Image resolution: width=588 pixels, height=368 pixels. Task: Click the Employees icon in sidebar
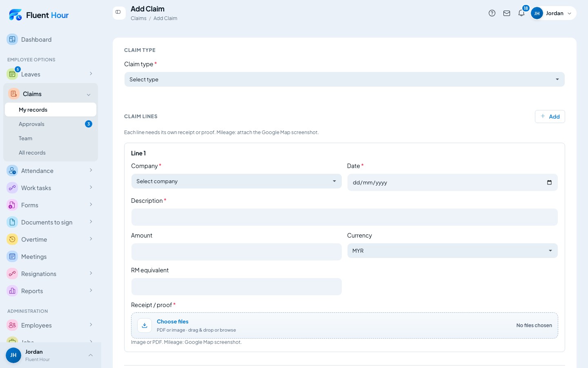[x=12, y=325]
